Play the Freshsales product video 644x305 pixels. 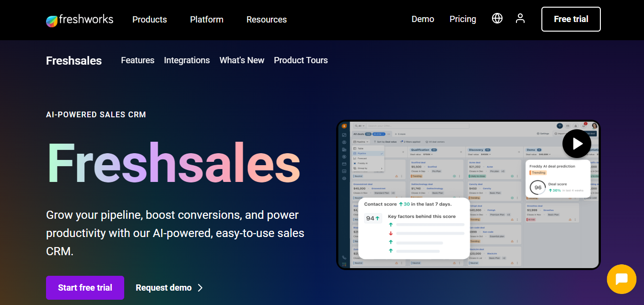click(x=577, y=144)
